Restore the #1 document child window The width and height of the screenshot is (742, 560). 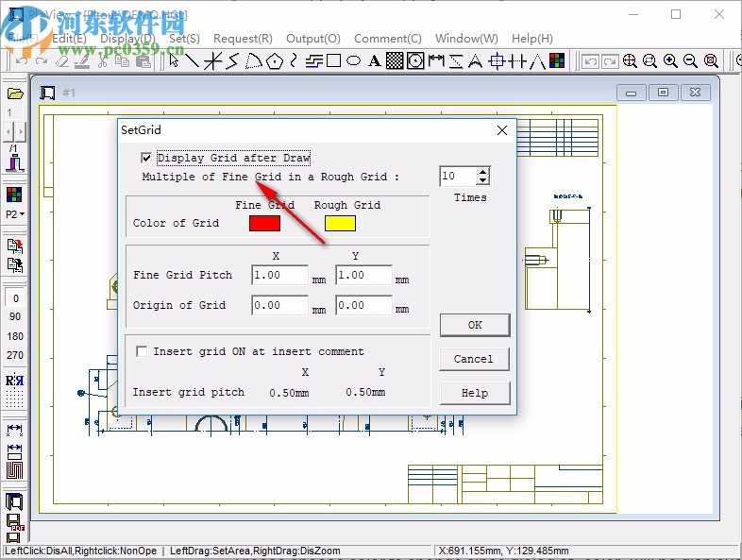(x=663, y=93)
